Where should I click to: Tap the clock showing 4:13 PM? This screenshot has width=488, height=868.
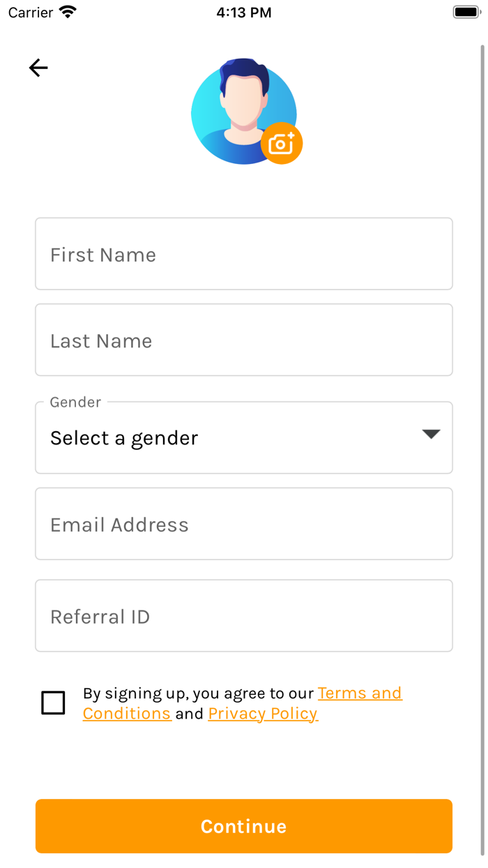point(244,12)
